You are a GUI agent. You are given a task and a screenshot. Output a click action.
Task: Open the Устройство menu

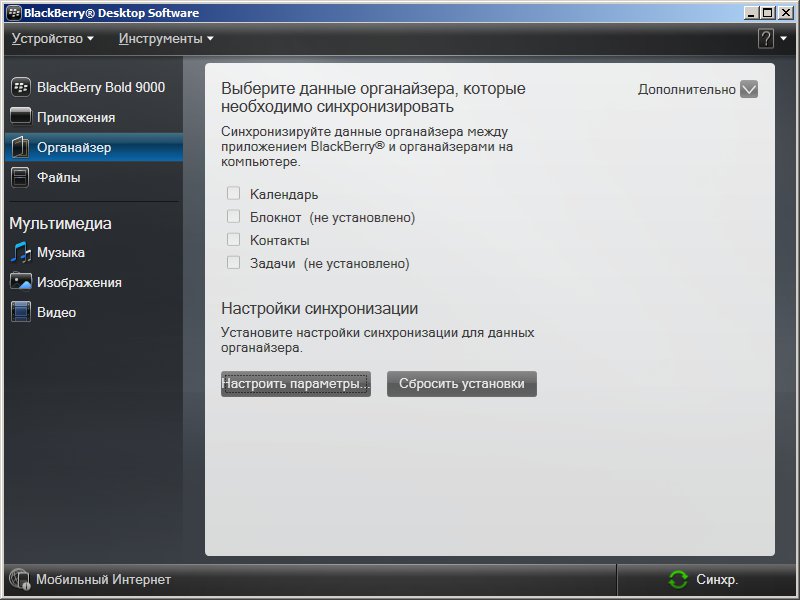coord(52,39)
